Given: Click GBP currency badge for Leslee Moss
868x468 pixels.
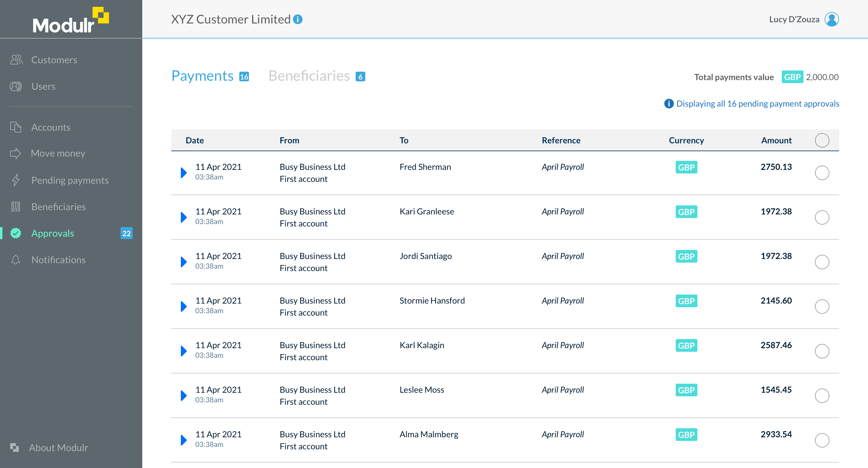Looking at the screenshot, I should [686, 390].
